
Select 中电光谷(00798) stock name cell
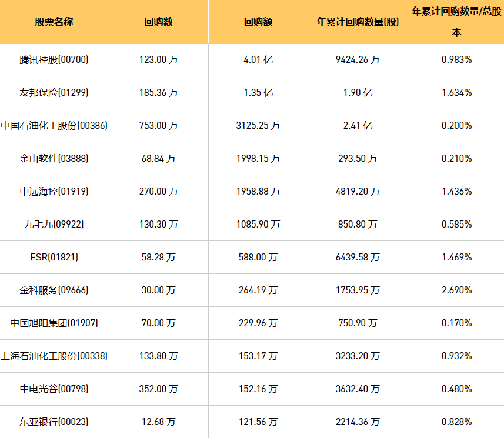coord(54,389)
